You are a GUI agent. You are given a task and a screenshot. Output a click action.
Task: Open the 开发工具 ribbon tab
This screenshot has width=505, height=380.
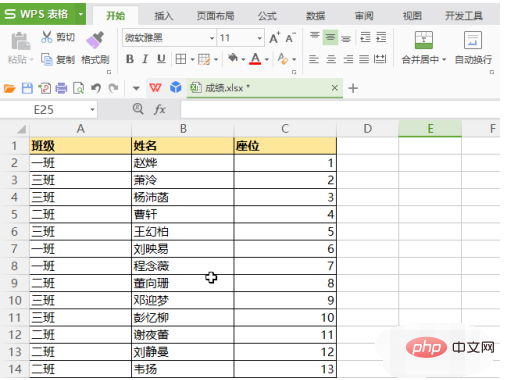click(464, 16)
